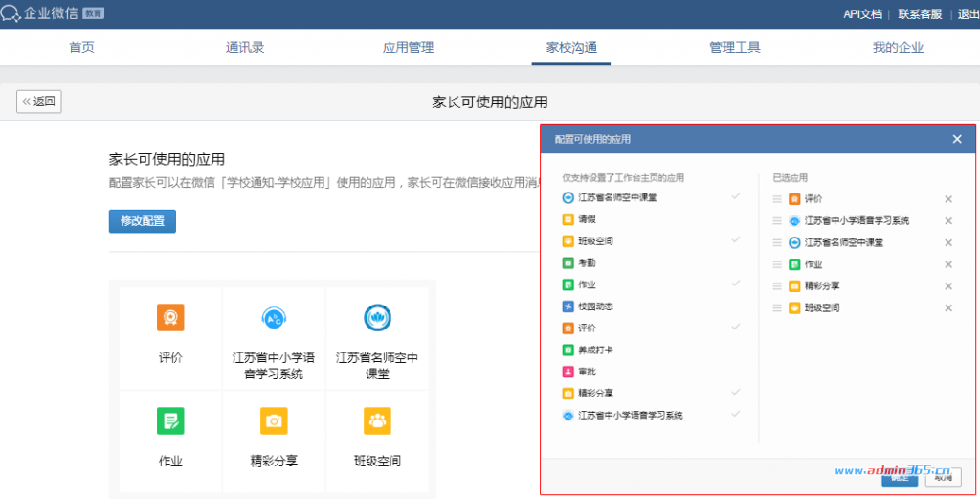
Task: Click the 联系客服 link
Action: point(920,14)
